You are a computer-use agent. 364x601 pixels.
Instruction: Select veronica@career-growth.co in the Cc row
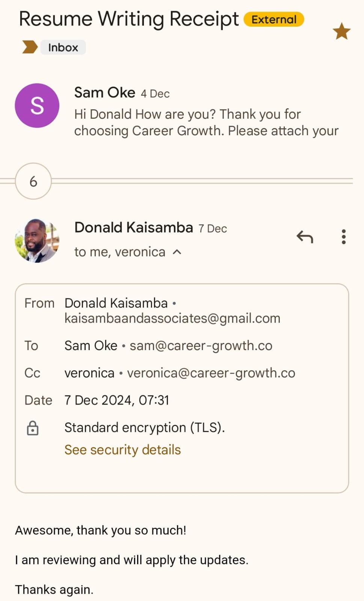coord(211,373)
